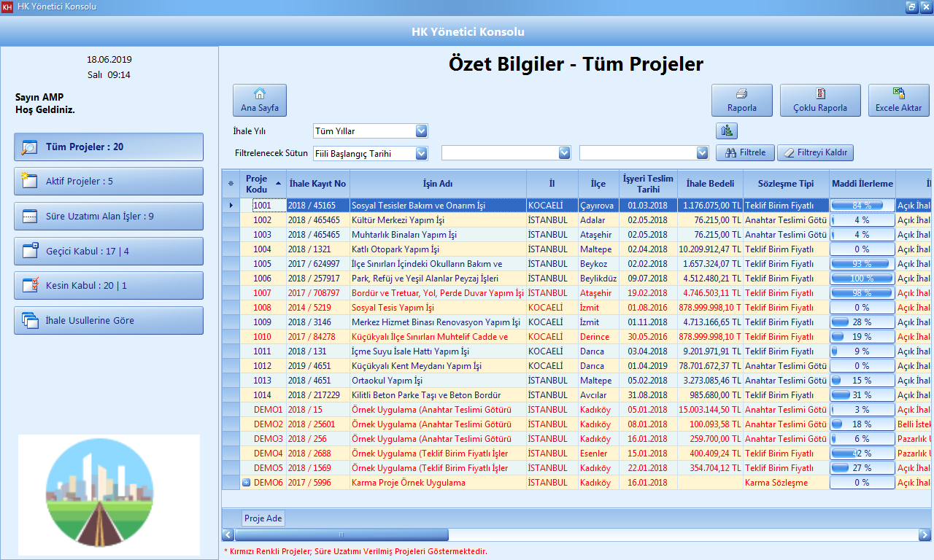This screenshot has height=560, width=934.
Task: Open the İhale Yılı dropdown
Action: click(x=421, y=131)
